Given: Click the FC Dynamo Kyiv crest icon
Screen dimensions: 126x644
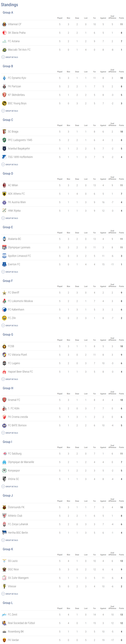Looking at the screenshot, I should [4, 78].
